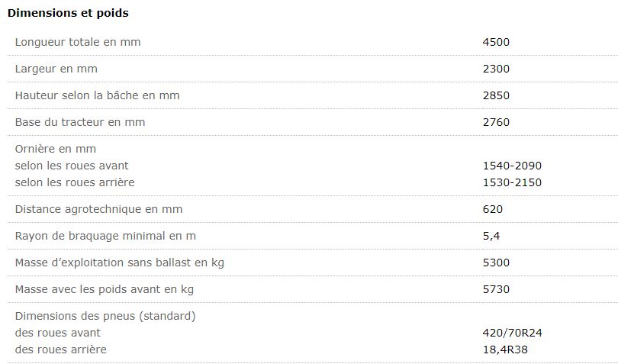Select the turning radius value 5,4
Image resolution: width=618 pixels, height=364 pixels.
tap(491, 236)
